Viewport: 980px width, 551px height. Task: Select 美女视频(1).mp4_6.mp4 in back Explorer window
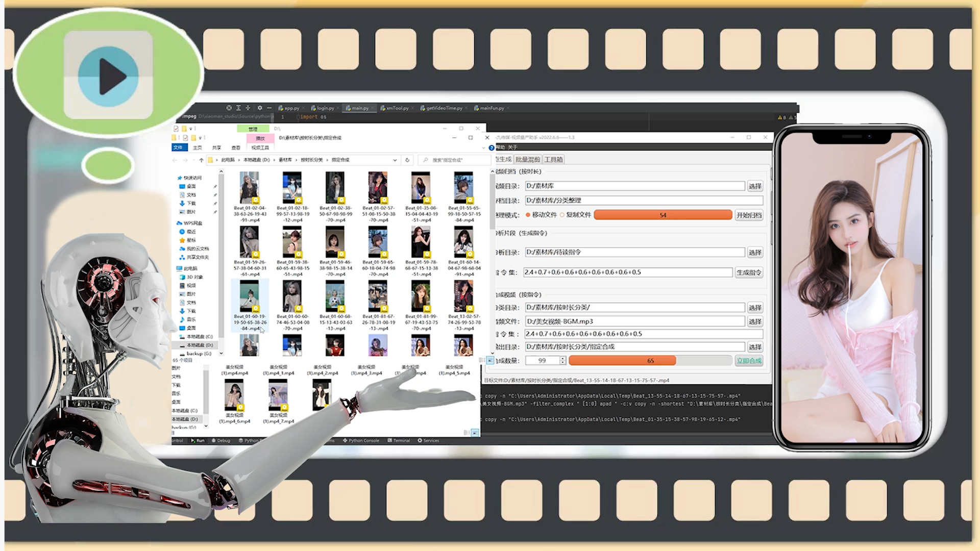234,402
